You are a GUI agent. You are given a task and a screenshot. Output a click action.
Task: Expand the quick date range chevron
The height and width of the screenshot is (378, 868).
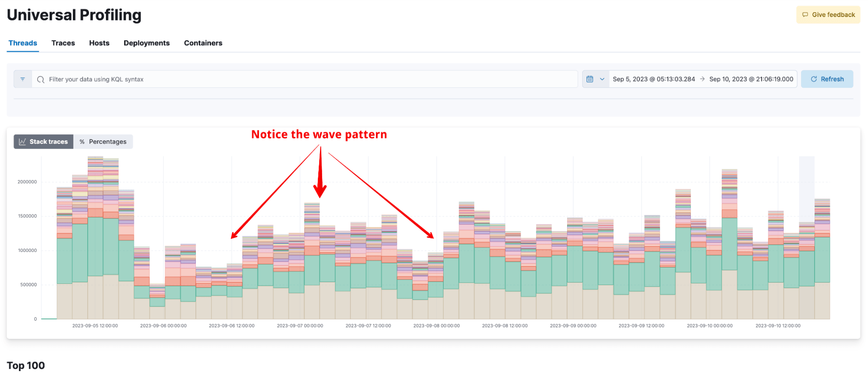(x=602, y=79)
